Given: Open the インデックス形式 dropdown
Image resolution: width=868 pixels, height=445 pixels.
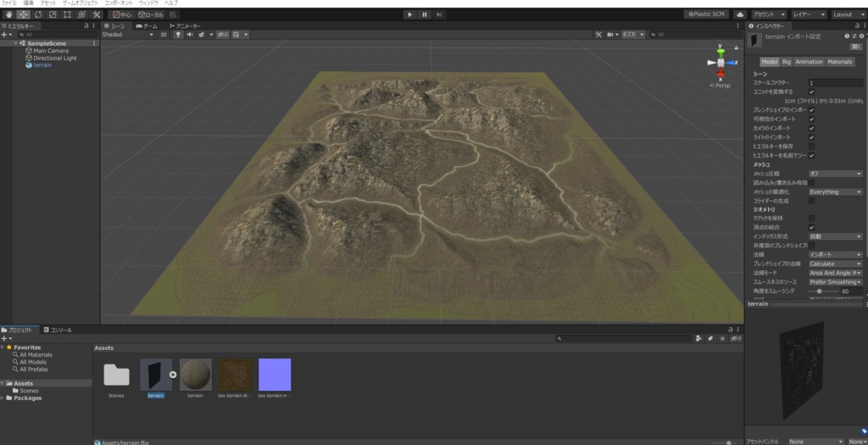Looking at the screenshot, I should [835, 236].
